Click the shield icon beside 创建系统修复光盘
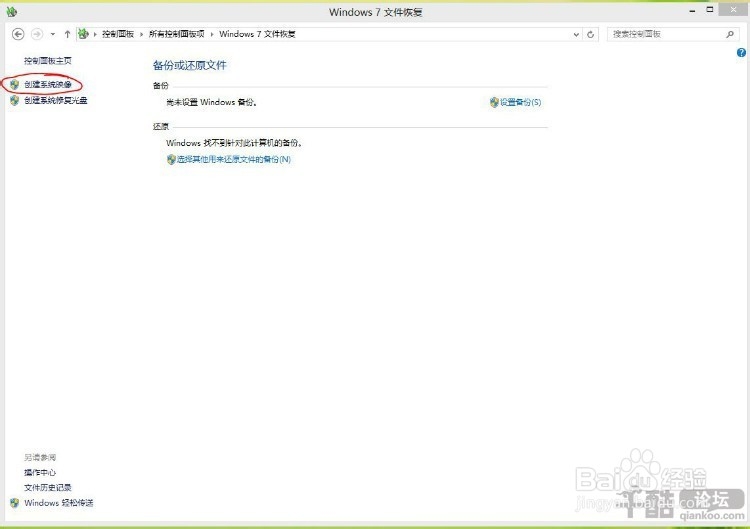The image size is (750, 529). point(14,100)
